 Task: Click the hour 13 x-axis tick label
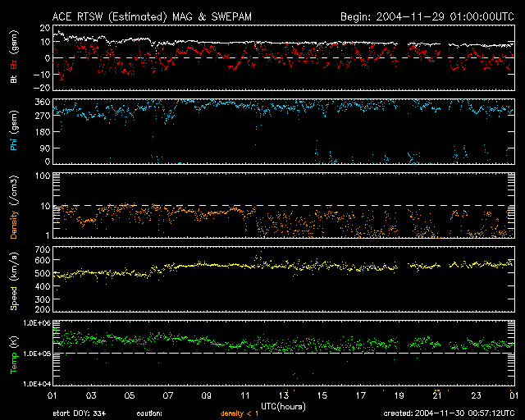pos(284,395)
